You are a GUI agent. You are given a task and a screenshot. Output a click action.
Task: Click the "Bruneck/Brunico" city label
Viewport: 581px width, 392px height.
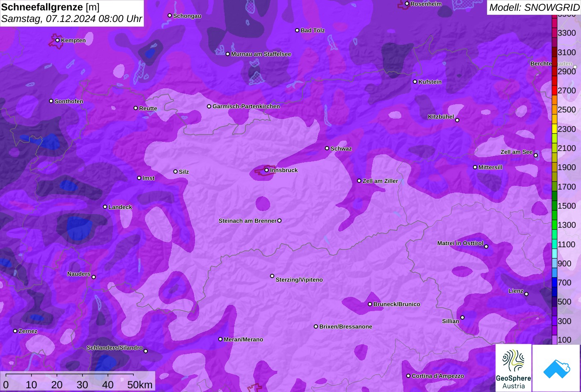click(x=397, y=304)
